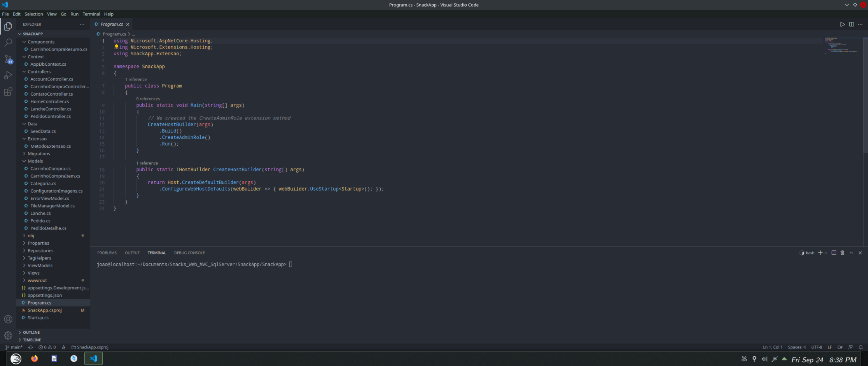Click the synchronize changes status icon

click(x=30, y=347)
